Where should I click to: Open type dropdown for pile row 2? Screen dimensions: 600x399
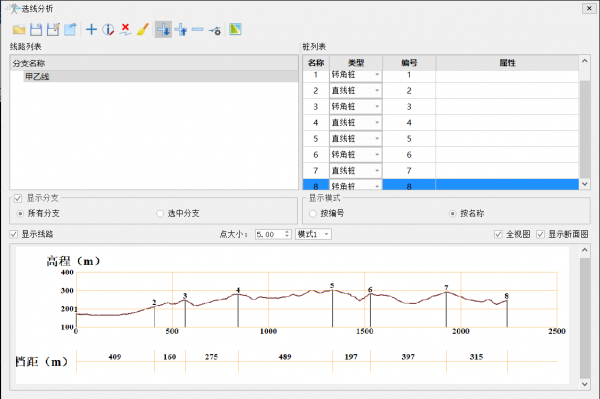click(377, 91)
